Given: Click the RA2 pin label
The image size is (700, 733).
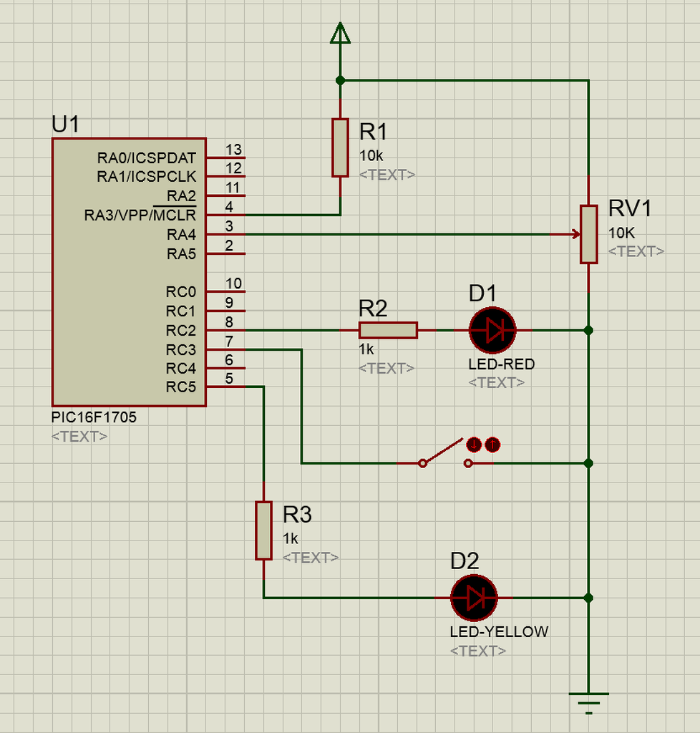Looking at the screenshot, I should click(x=181, y=196).
